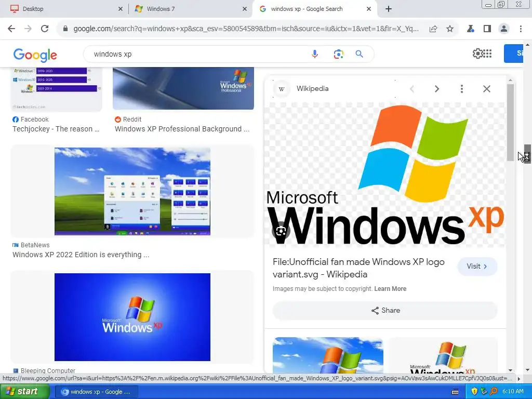Open BetaNews Windows XP 2022 Edition thumbnail
The height and width of the screenshot is (399, 532).
132,191
